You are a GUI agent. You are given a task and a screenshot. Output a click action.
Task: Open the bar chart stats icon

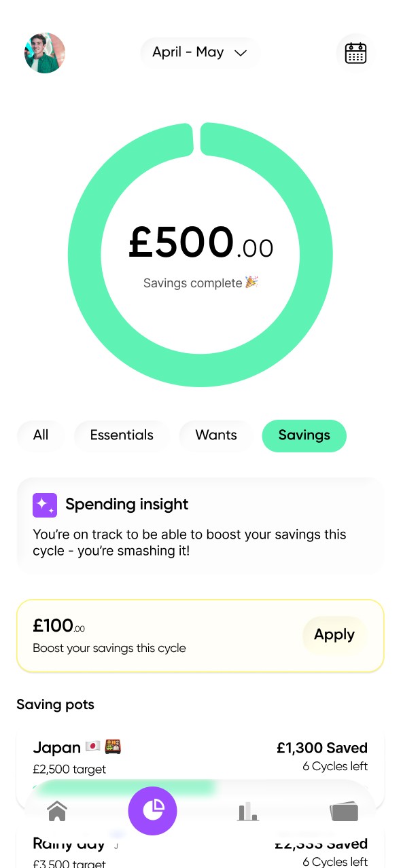[248, 811]
